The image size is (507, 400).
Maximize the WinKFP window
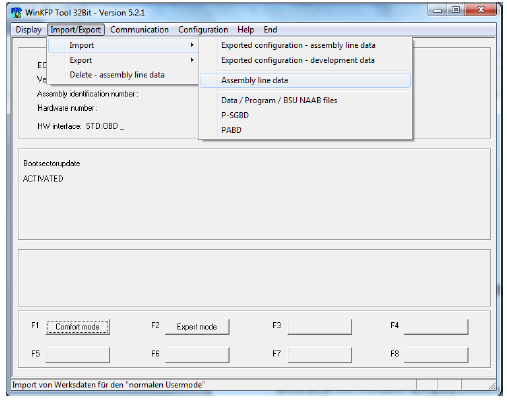(x=456, y=10)
